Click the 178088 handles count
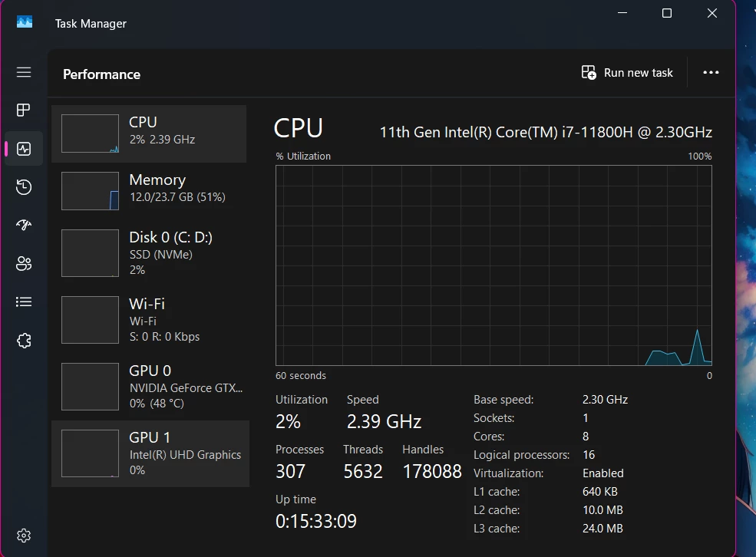 pos(432,471)
